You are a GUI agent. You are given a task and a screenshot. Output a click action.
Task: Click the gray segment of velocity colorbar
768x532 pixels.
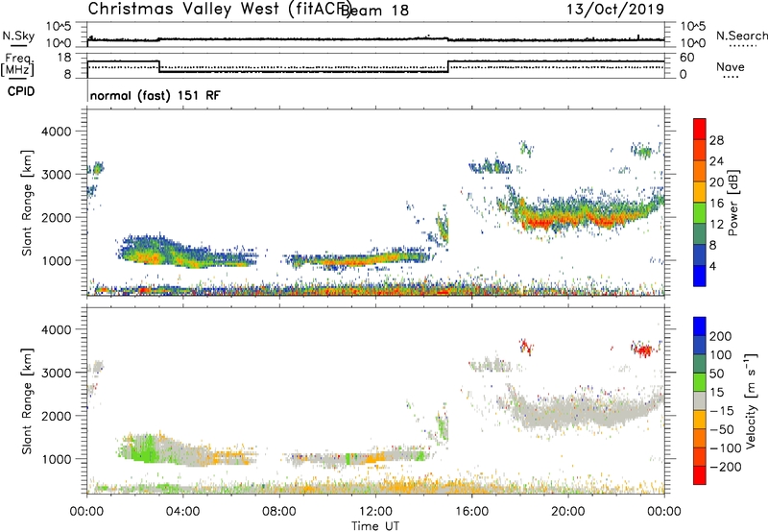pos(700,400)
